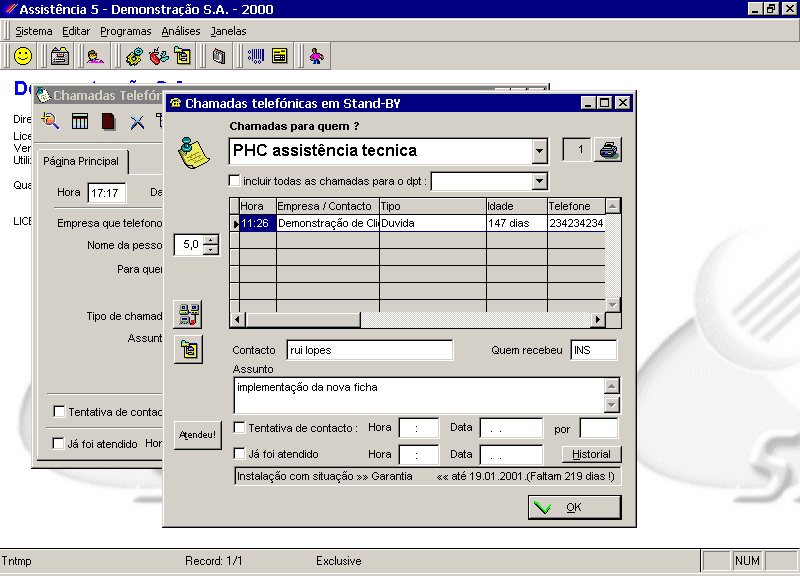Open the Programas menu
This screenshot has height=576, width=800.
pyautogui.click(x=126, y=31)
